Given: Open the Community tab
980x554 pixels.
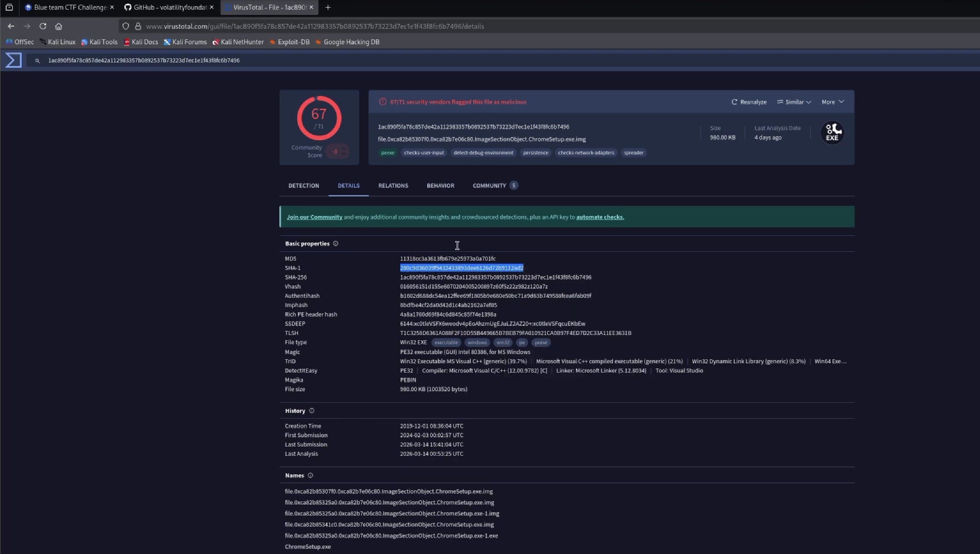Looking at the screenshot, I should click(x=495, y=186).
